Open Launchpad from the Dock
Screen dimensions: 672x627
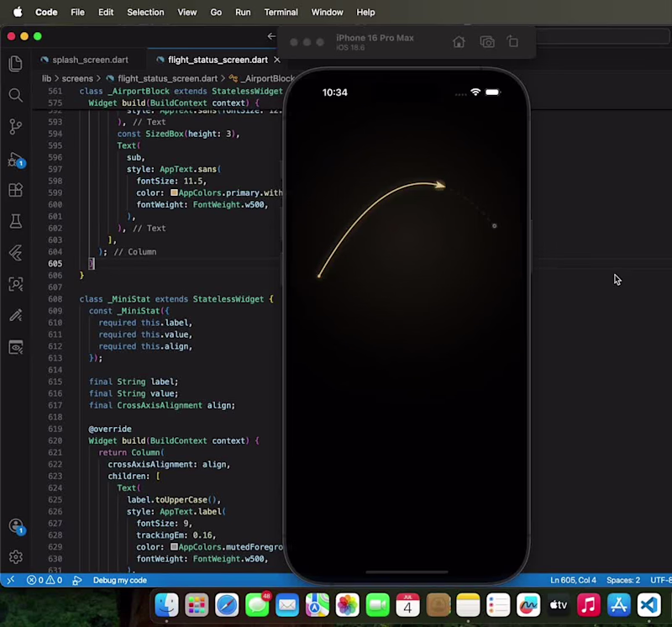click(197, 604)
